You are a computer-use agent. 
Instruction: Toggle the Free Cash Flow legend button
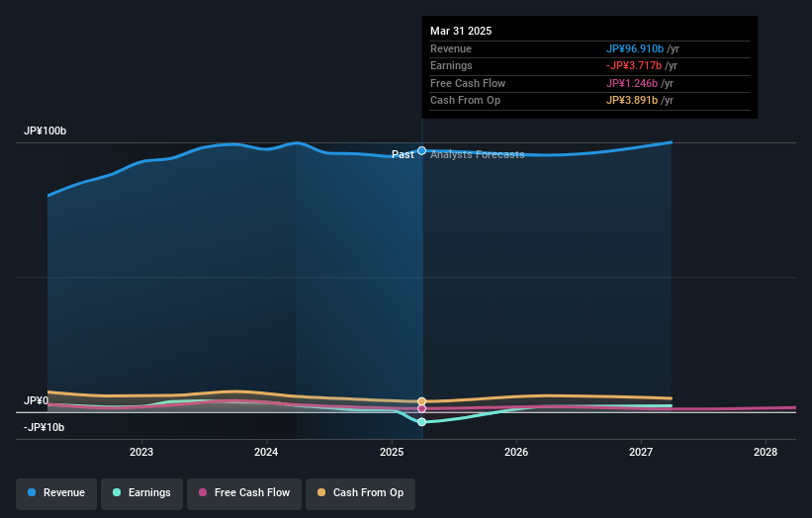pos(244,493)
